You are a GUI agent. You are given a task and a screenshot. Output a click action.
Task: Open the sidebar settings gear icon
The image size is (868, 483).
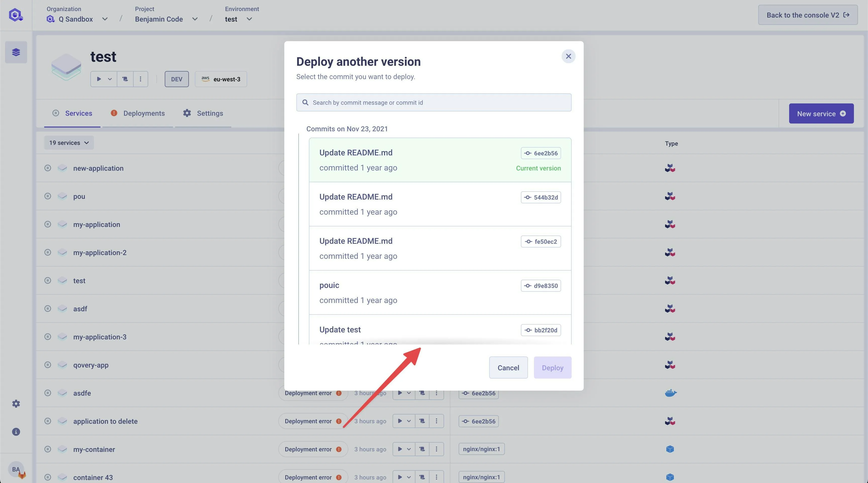(x=16, y=403)
